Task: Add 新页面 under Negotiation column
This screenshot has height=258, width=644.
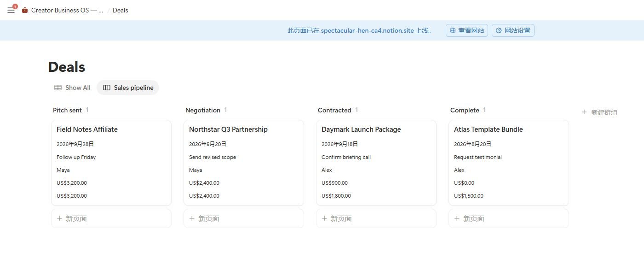Action: click(244, 218)
